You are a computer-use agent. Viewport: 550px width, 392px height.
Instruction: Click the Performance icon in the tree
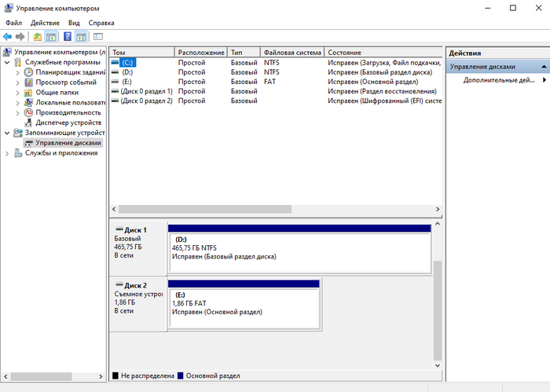[x=29, y=112]
